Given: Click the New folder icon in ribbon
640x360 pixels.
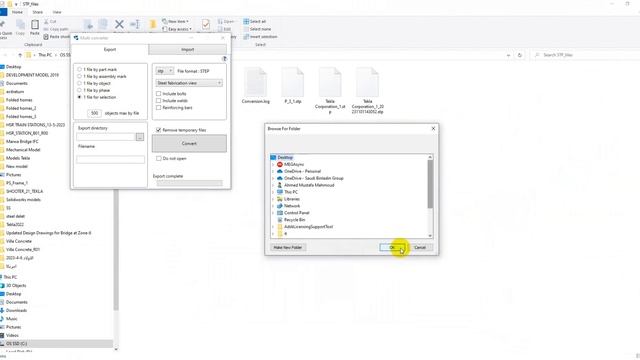Looking at the screenshot, I should click(x=153, y=24).
